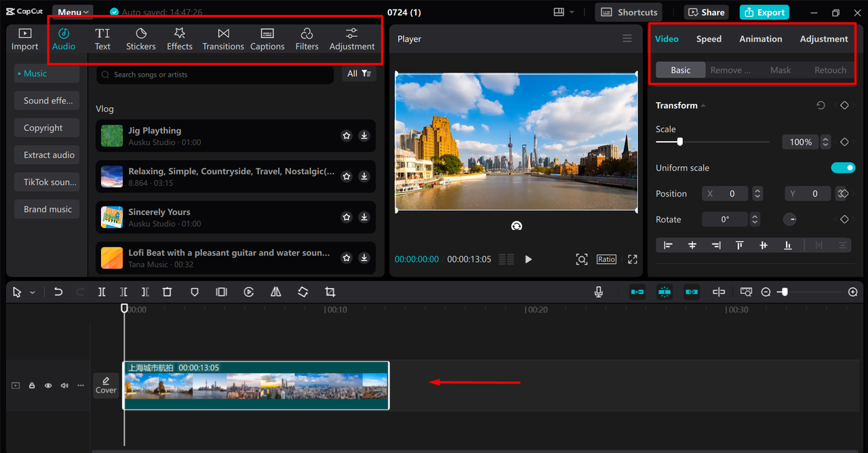
Task: Undo the last action
Action: click(x=58, y=292)
